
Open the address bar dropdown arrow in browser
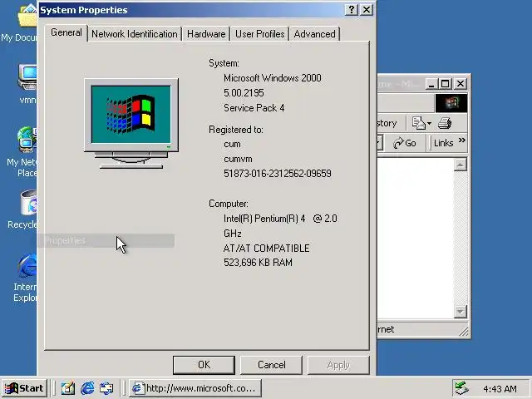click(380, 143)
